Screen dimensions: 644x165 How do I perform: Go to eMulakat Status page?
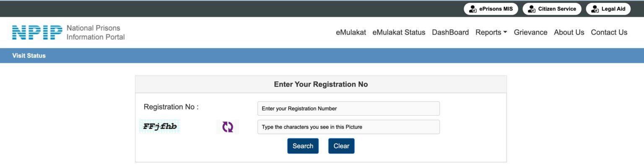point(399,32)
